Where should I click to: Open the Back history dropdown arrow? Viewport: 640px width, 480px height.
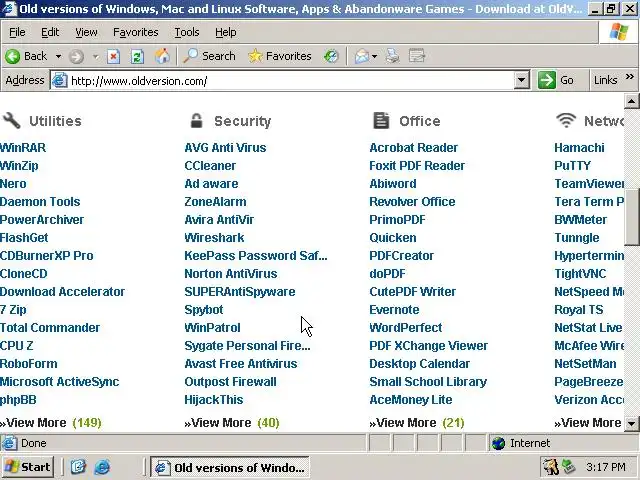pos(58,56)
